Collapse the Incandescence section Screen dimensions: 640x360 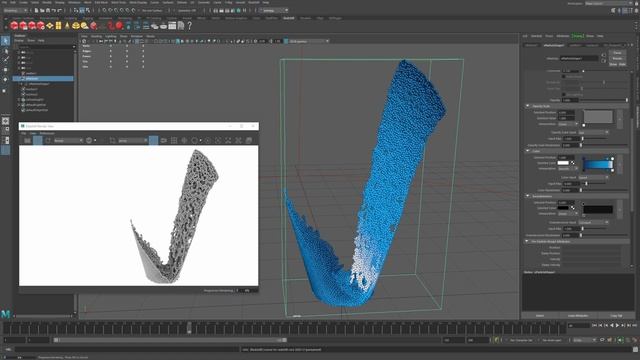pos(528,196)
